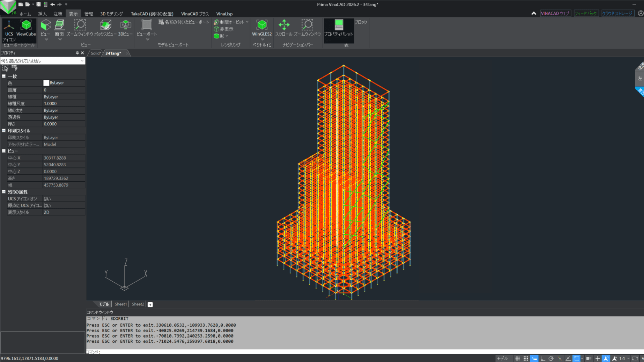Toggle ortho mode in status bar
The image size is (644, 362).
click(x=543, y=359)
